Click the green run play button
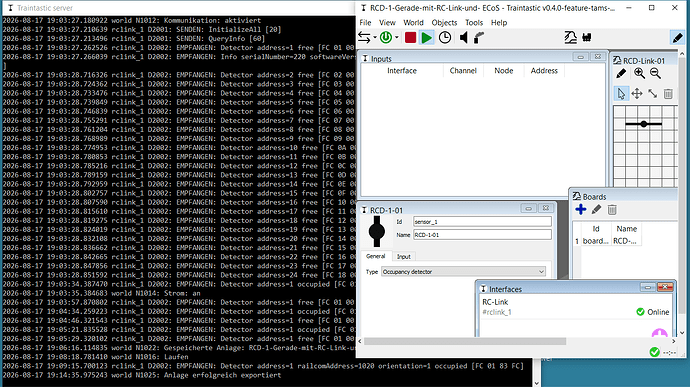The image size is (690, 387). tap(426, 38)
